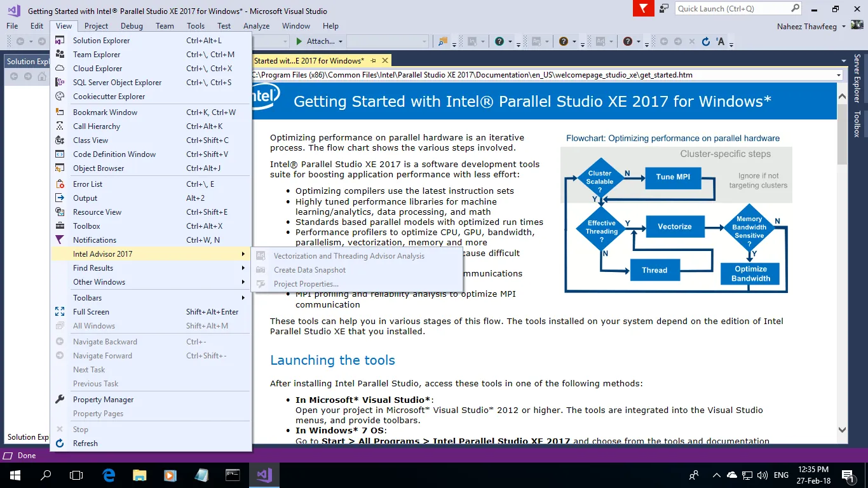
Task: Open Command Prompt from taskbar
Action: (233, 475)
